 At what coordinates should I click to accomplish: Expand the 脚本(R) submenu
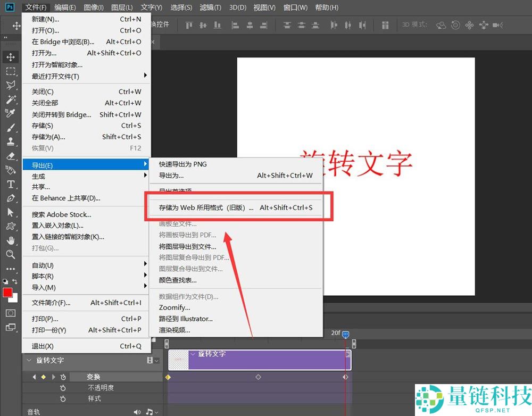pyautogui.click(x=85, y=276)
